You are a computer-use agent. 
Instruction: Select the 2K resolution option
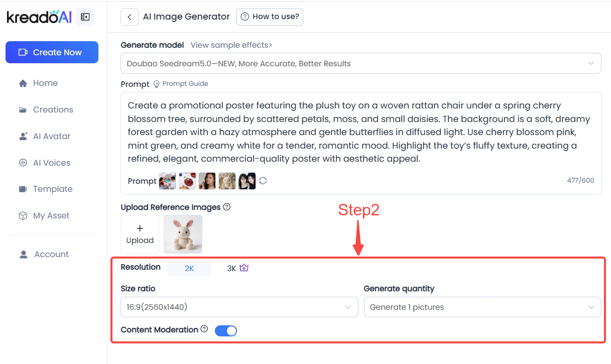point(189,268)
